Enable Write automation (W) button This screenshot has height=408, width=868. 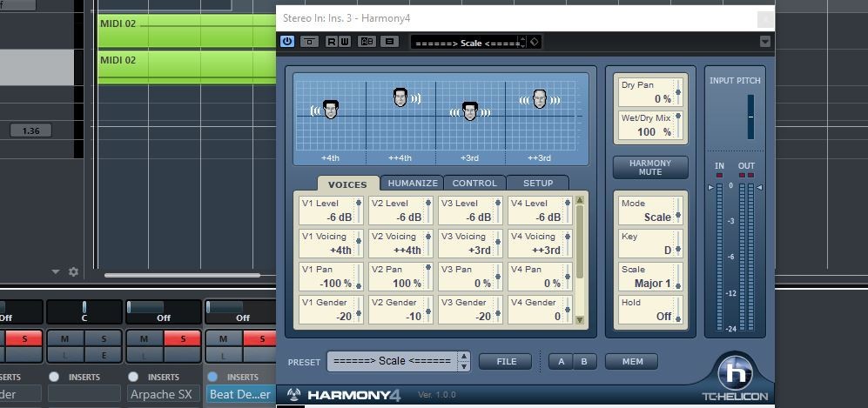pyautogui.click(x=344, y=42)
